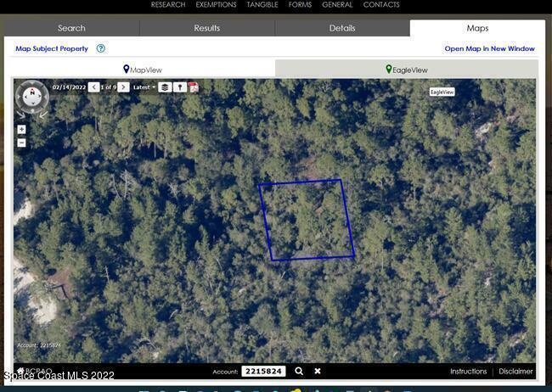
Task: Zoom out with the minus button
Action: (21, 143)
